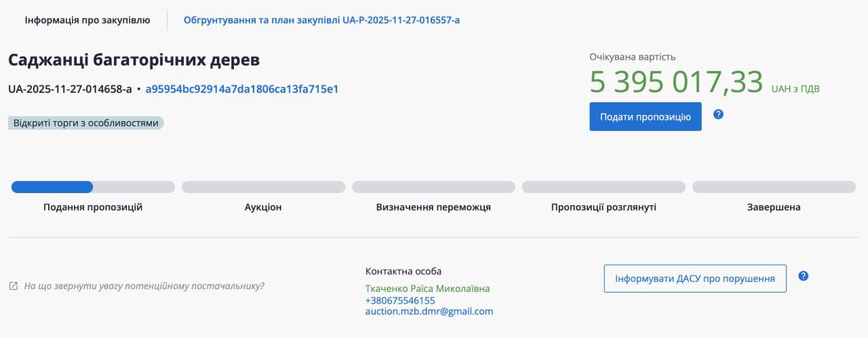The height and width of the screenshot is (338, 868).
Task: Click the help icon next to Інформувати ДАСУ
Action: (804, 276)
